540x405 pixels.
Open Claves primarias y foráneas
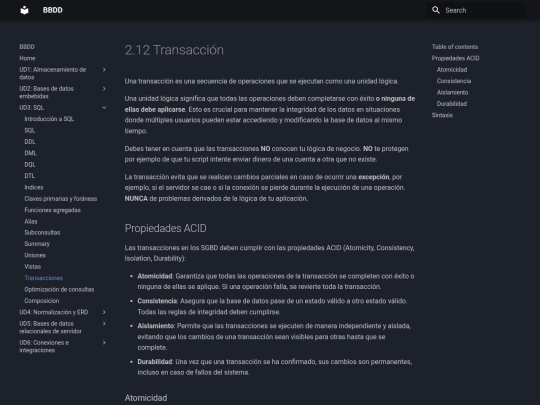click(x=61, y=198)
